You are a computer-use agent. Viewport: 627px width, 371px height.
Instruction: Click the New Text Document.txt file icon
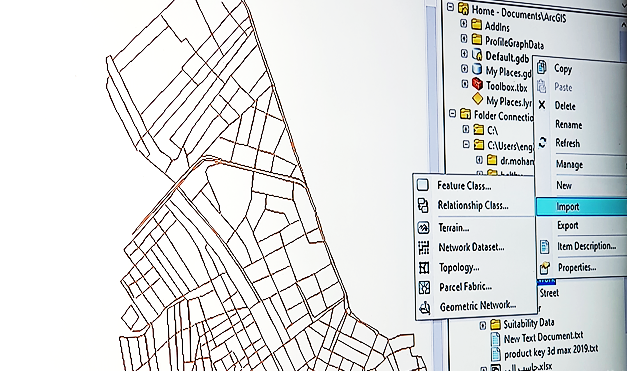pos(495,339)
